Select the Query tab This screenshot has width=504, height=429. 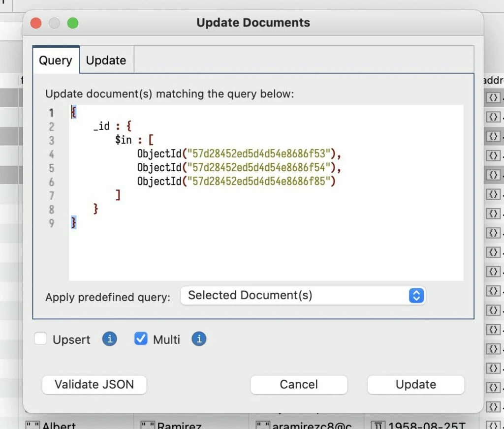pyautogui.click(x=56, y=60)
